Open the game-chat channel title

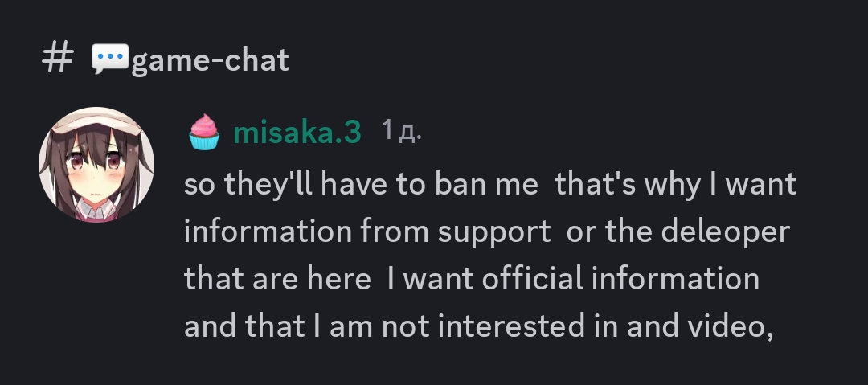[x=211, y=59]
